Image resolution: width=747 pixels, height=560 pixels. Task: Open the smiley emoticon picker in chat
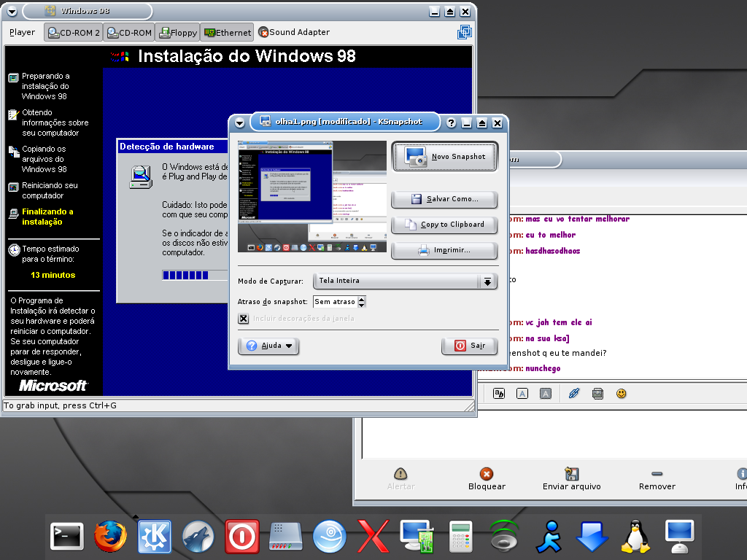[622, 393]
